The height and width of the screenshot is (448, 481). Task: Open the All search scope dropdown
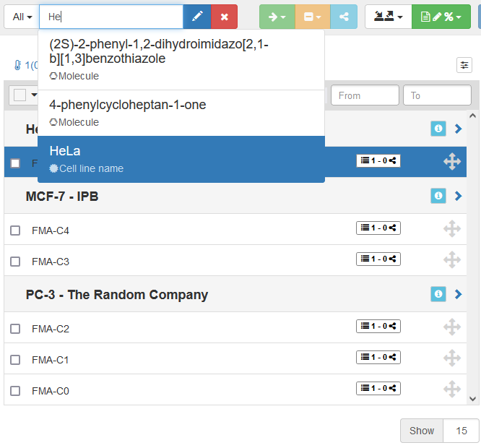[22, 17]
